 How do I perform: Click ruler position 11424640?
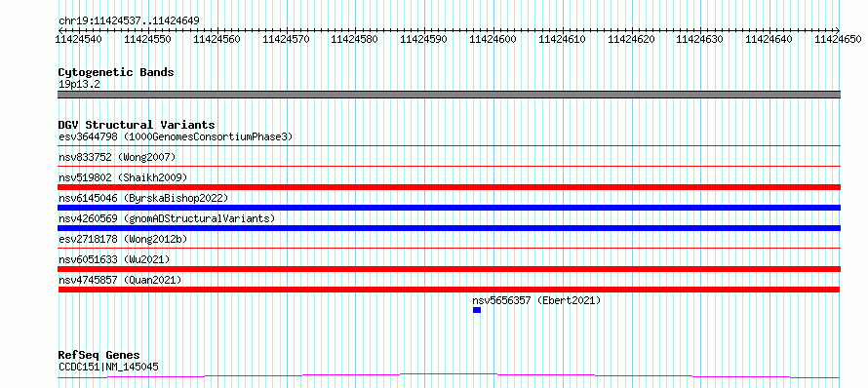(x=769, y=39)
